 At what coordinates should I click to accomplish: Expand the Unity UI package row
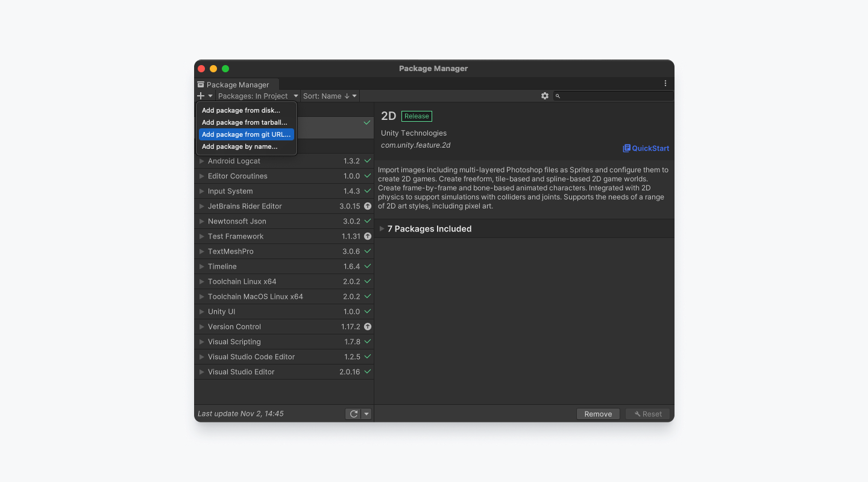tap(202, 311)
